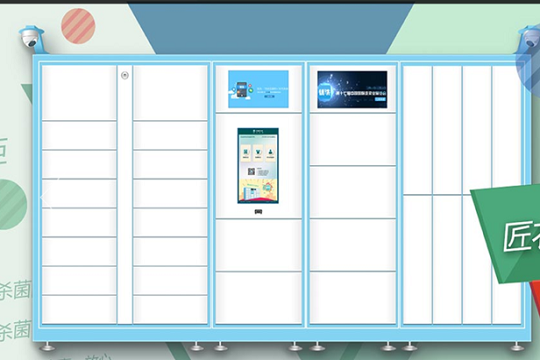540x360 pixels.
Task: Click the green striped circle on the left edge
Action: (13, 204)
